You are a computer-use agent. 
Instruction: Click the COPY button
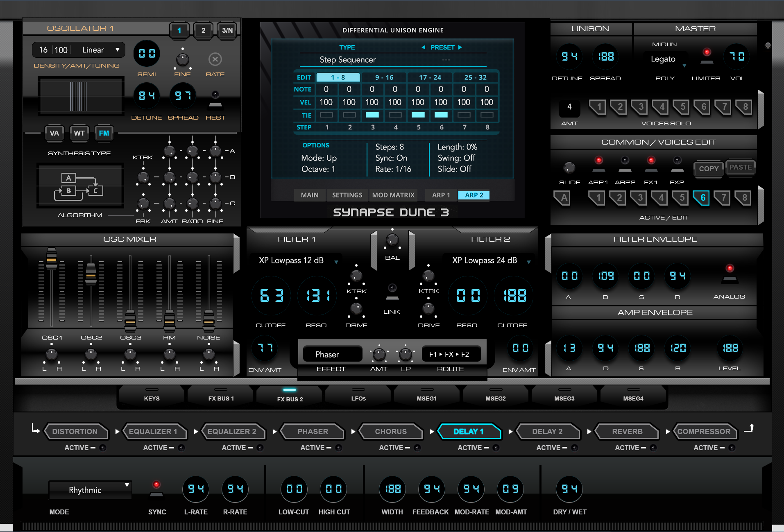coord(709,169)
